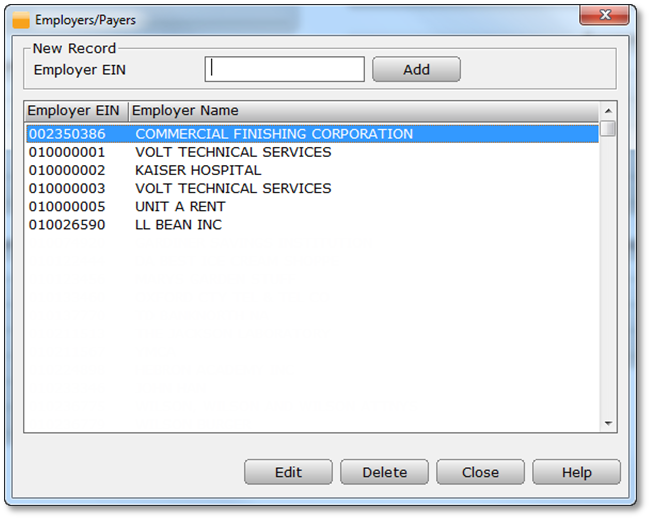Viewport: 650px width, 519px height.
Task: Open Edit for the selected employer
Action: (288, 472)
